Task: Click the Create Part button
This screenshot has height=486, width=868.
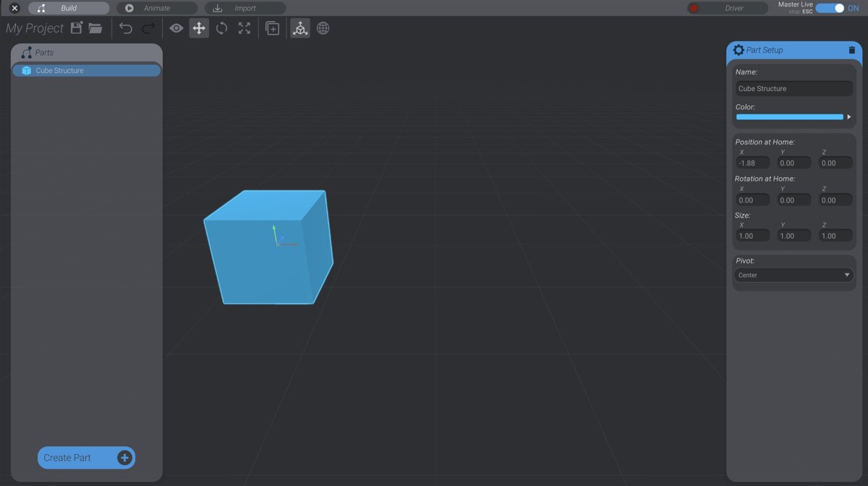Action: pos(86,457)
